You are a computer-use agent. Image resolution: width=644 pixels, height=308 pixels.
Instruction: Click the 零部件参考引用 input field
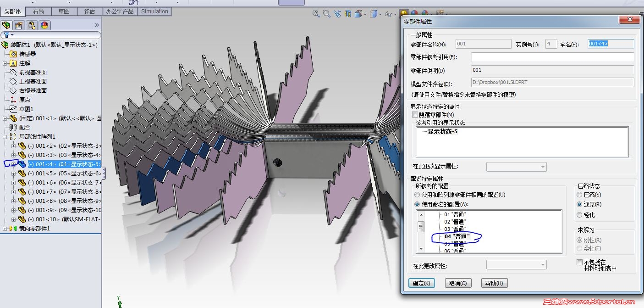[x=552, y=57]
